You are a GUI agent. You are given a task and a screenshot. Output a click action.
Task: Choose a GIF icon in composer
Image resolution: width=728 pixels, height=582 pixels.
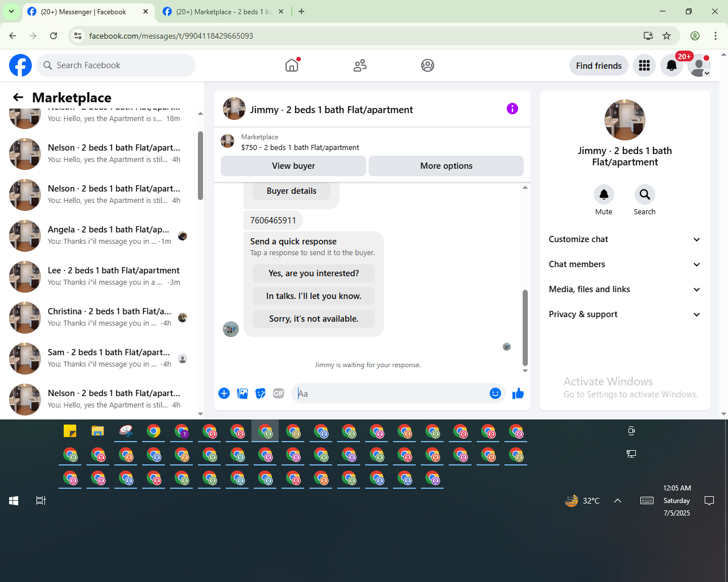279,393
